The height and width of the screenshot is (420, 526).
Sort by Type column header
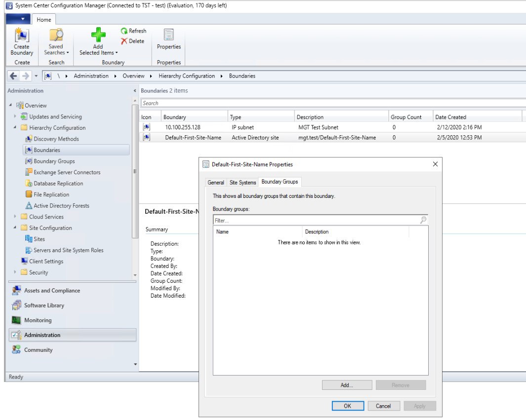(x=261, y=117)
